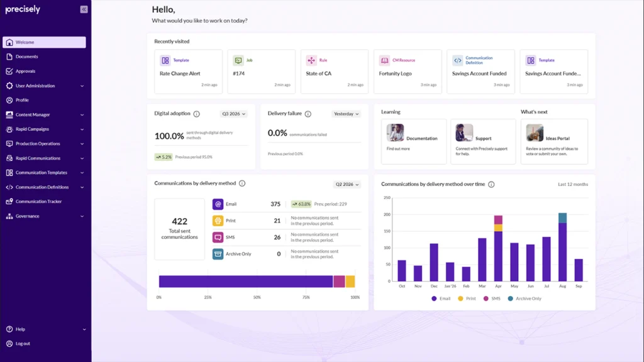Click info icon beside Communications by delivery method
This screenshot has height=362, width=644.
(242, 184)
